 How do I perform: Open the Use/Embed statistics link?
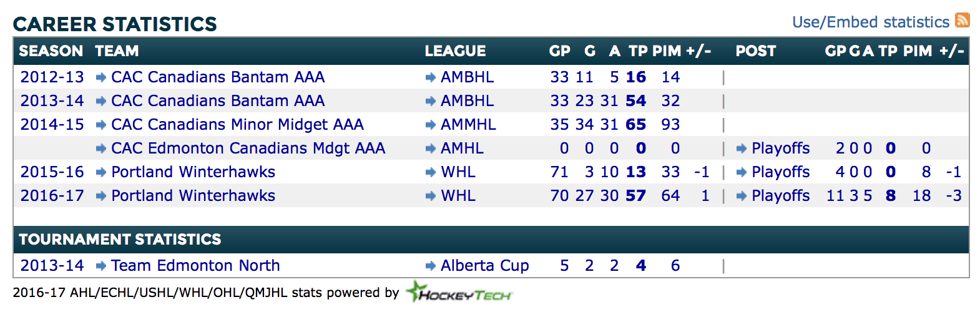pos(870,22)
